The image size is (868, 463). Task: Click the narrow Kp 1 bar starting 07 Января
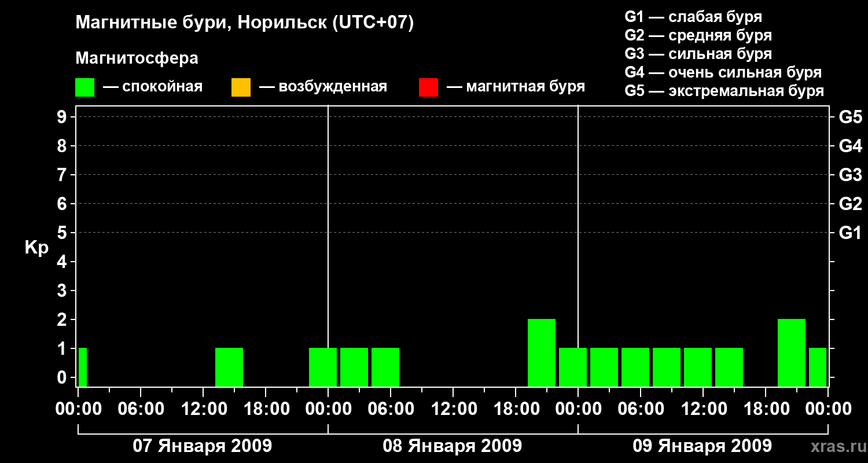[x=83, y=367]
